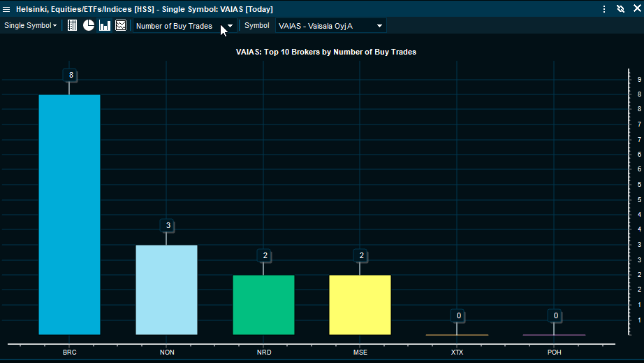644x363 pixels.
Task: Click the more options vertical dots icon
Action: click(605, 9)
